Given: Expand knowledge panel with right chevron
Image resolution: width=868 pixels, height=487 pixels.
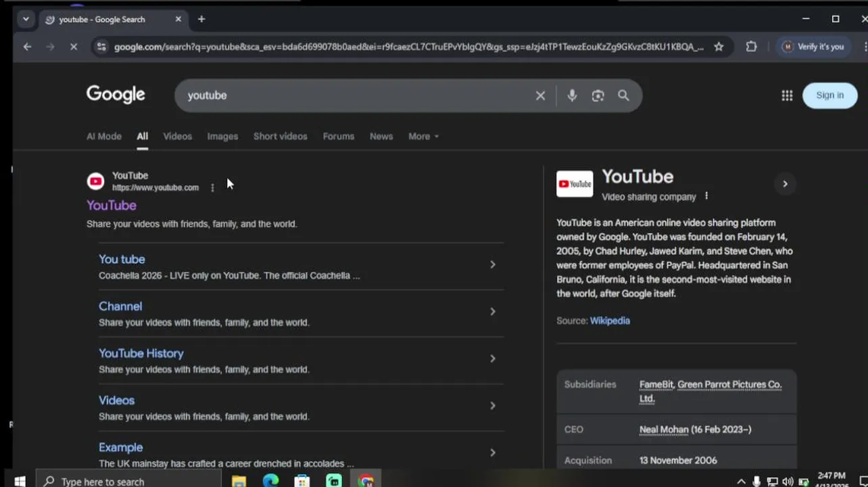Looking at the screenshot, I should (x=785, y=184).
